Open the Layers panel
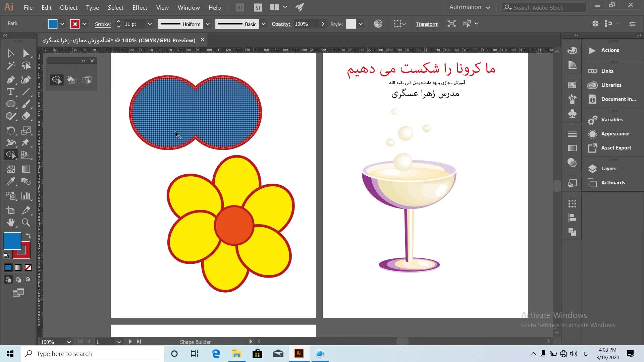644x362 pixels. (x=608, y=168)
